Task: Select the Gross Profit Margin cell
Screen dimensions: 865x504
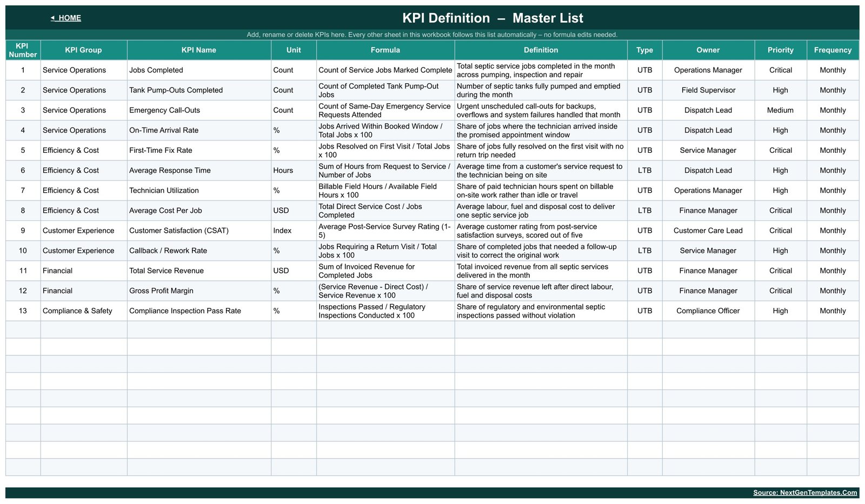Action: pos(199,290)
